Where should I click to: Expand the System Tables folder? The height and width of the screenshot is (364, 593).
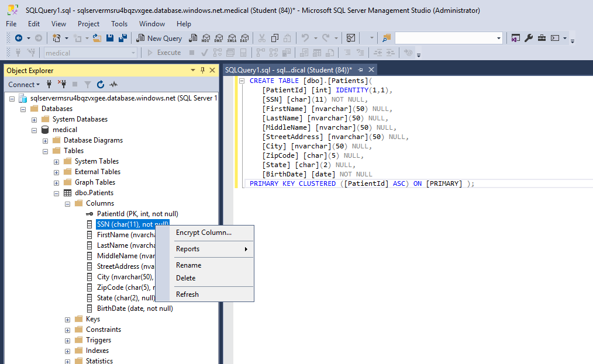(56, 162)
